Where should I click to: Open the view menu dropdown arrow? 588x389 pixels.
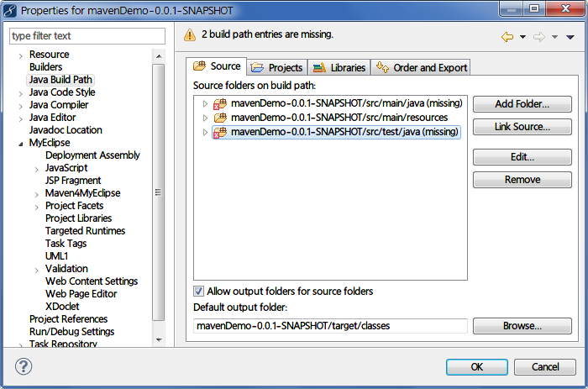coord(570,37)
